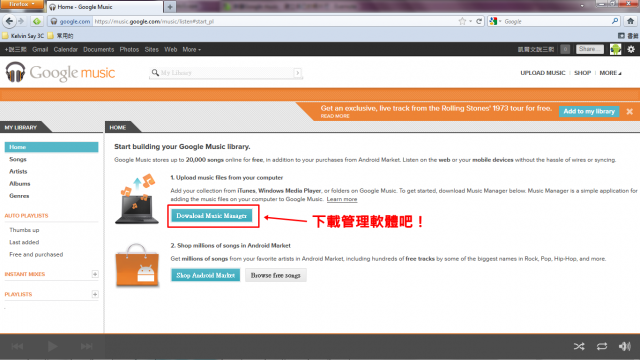Open Web from Google bar
Screen dimensions: 640x360
[x=171, y=49]
